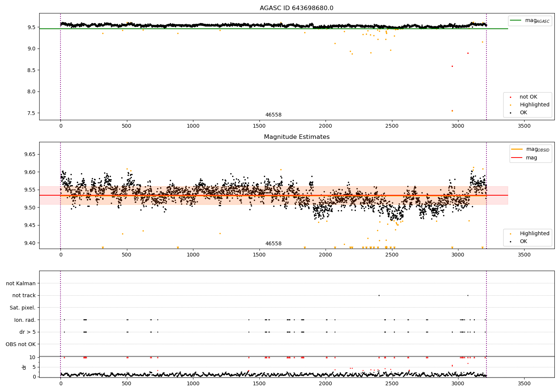560x392 pixels.
Task: Click the 'Sat. pixel.' row label
Action: coord(22,308)
